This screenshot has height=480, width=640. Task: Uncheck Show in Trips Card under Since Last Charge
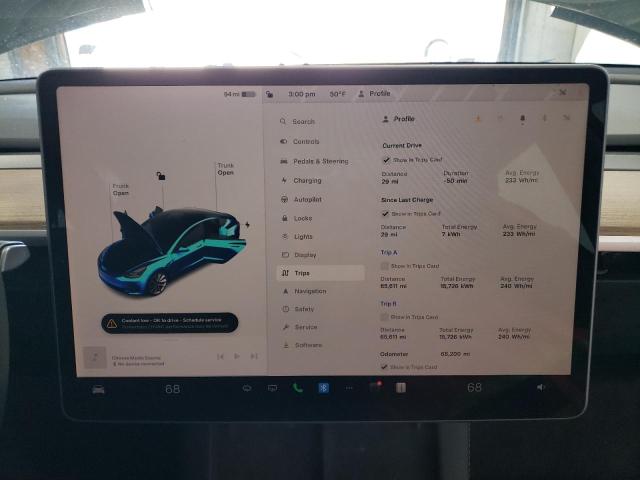pos(385,213)
